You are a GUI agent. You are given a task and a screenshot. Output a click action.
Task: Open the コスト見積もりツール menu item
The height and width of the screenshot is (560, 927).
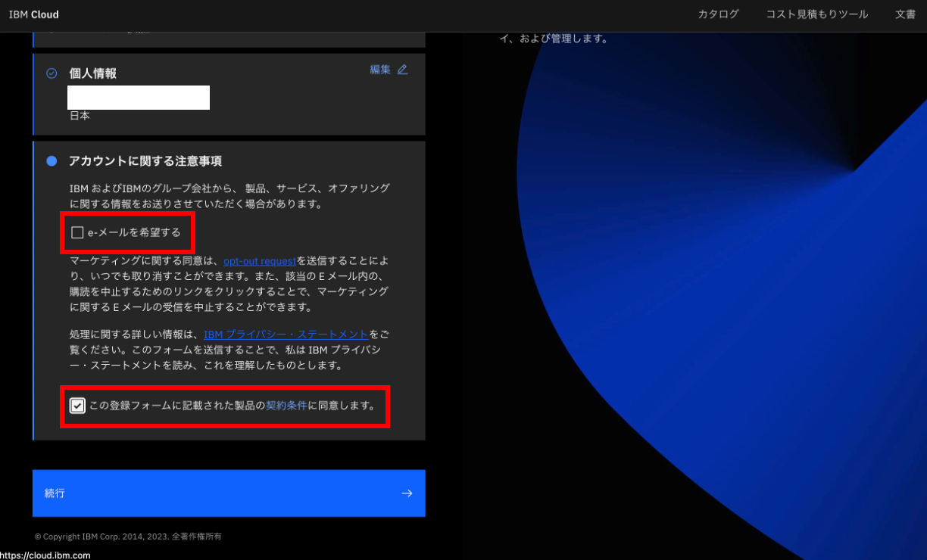point(817,14)
